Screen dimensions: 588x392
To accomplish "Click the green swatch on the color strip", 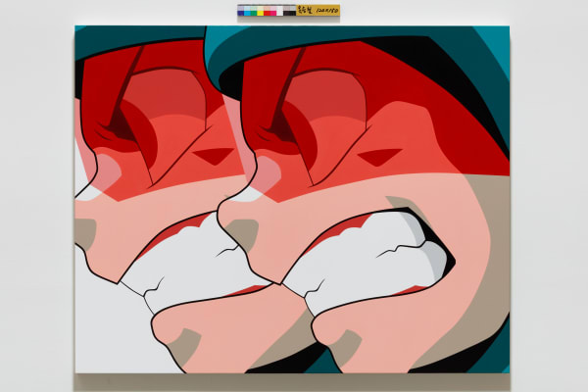I will click(253, 11).
